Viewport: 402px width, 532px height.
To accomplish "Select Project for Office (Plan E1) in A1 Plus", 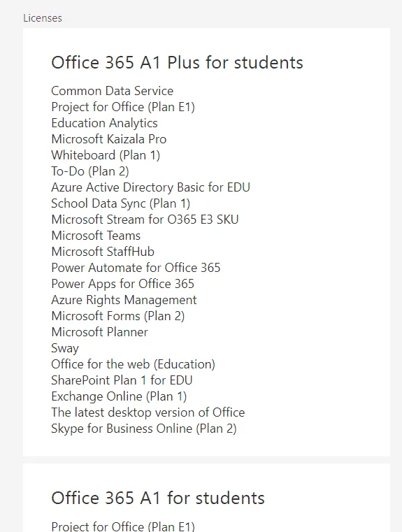I will [123, 107].
